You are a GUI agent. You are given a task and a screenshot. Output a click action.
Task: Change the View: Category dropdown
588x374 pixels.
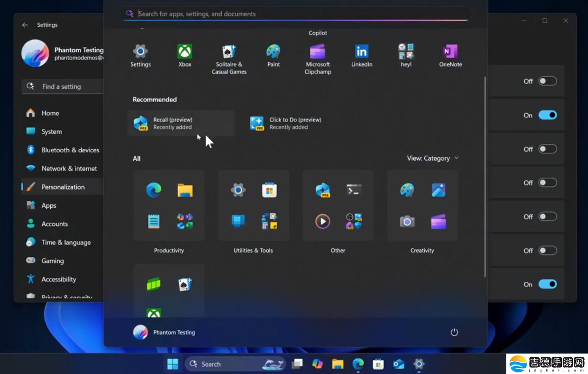[x=432, y=158]
